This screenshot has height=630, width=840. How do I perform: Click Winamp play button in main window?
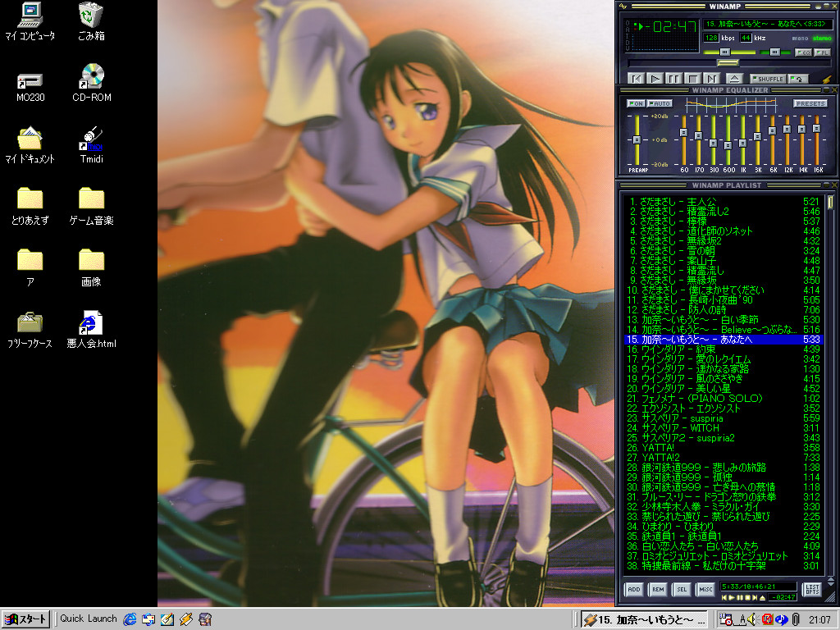pyautogui.click(x=655, y=79)
